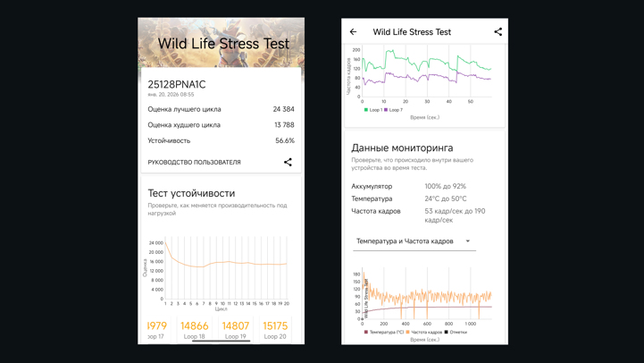This screenshot has width=644, height=363.
Task: Select the Loop 20 score card
Action: [x=275, y=329]
